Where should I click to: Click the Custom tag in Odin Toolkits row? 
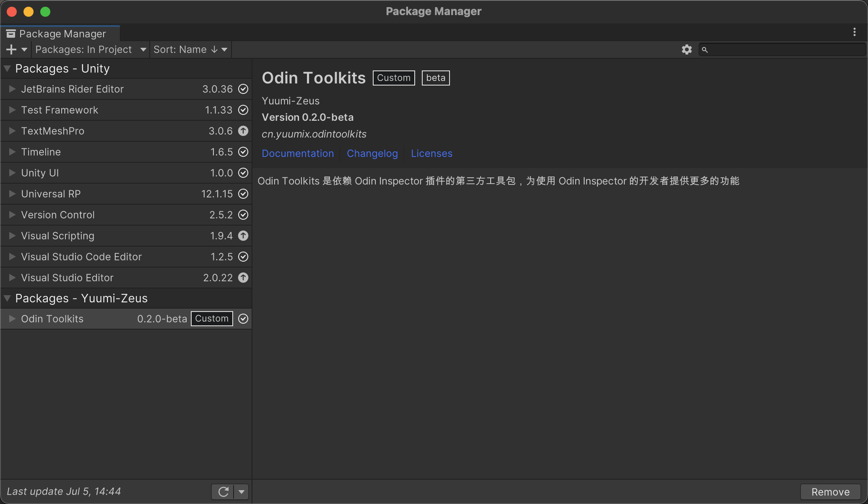[x=212, y=319]
